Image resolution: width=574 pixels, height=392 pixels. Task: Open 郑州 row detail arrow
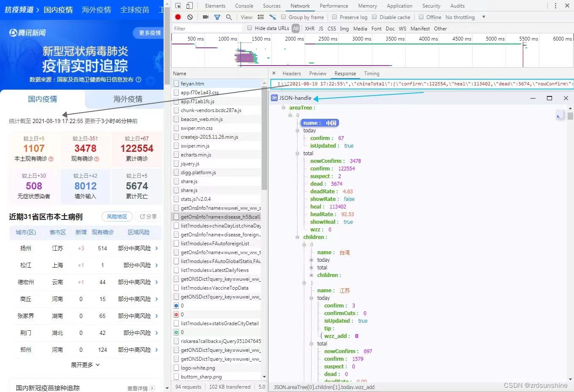tap(156, 350)
